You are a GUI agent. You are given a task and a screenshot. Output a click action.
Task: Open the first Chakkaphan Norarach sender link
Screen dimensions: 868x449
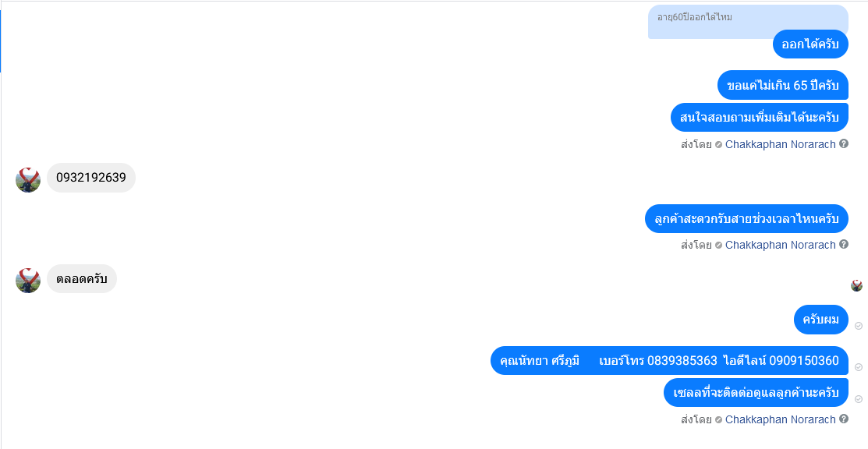point(780,144)
